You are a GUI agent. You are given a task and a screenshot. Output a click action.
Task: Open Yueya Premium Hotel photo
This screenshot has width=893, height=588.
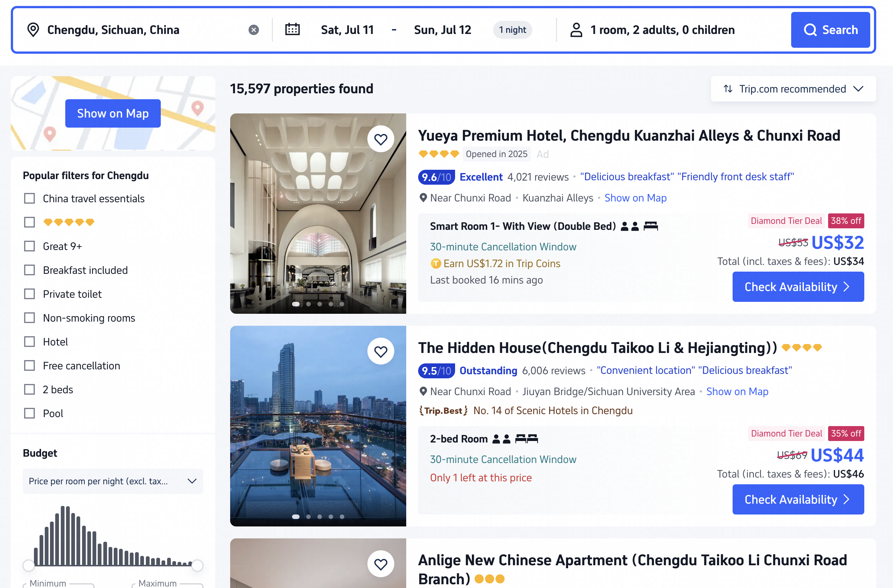(x=318, y=213)
